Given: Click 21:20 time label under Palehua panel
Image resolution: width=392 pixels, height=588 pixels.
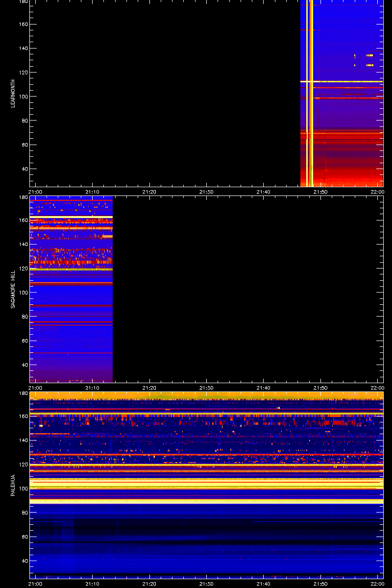Looking at the screenshot, I should coord(149,583).
